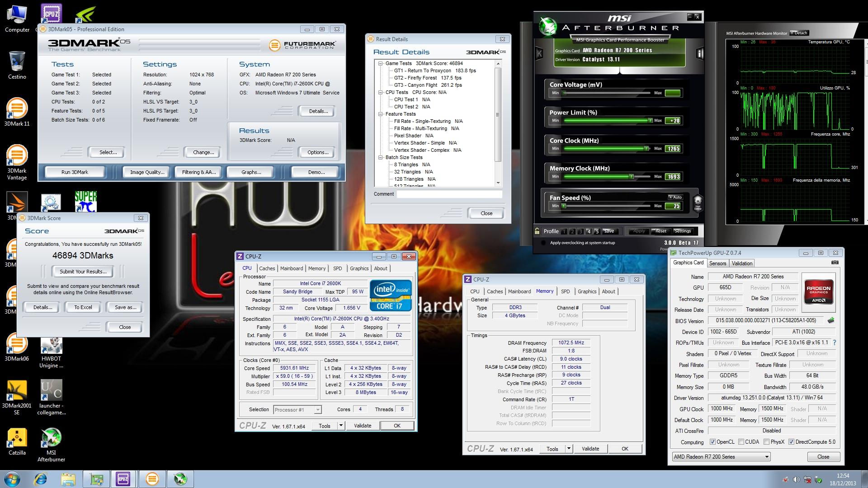Switch to Caches tab in CPU-Z CPU window
Viewport: 868px width, 488px height.
(x=267, y=268)
